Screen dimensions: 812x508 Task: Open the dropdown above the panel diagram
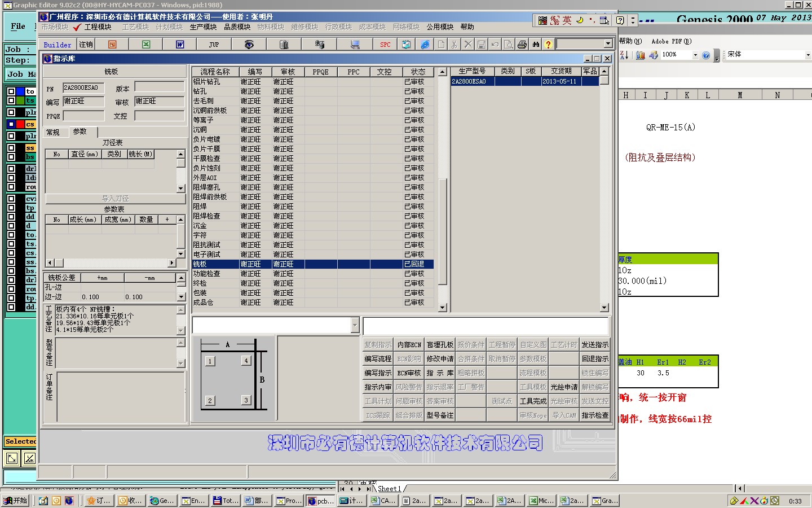pos(355,325)
